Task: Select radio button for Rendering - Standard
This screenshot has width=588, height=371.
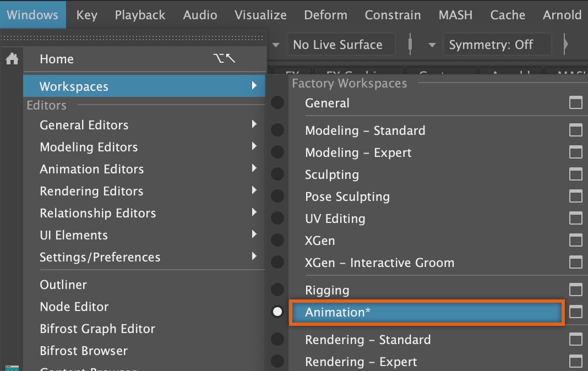Action: click(x=277, y=339)
